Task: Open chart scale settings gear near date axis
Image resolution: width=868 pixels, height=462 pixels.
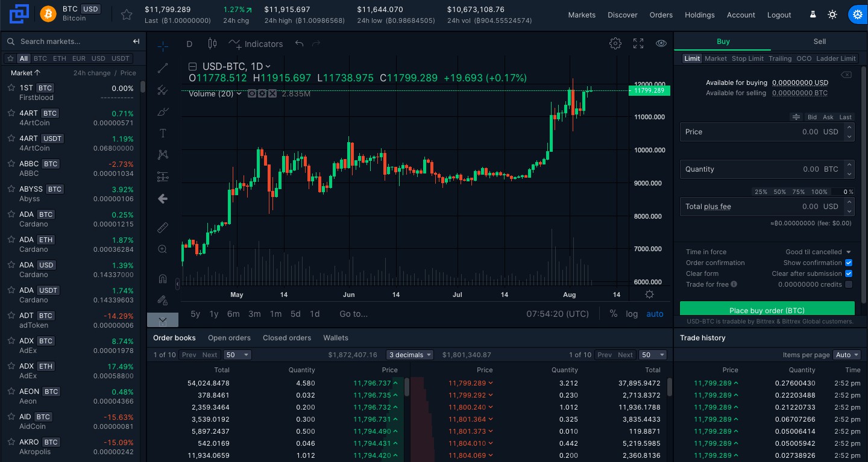Action: [x=649, y=295]
